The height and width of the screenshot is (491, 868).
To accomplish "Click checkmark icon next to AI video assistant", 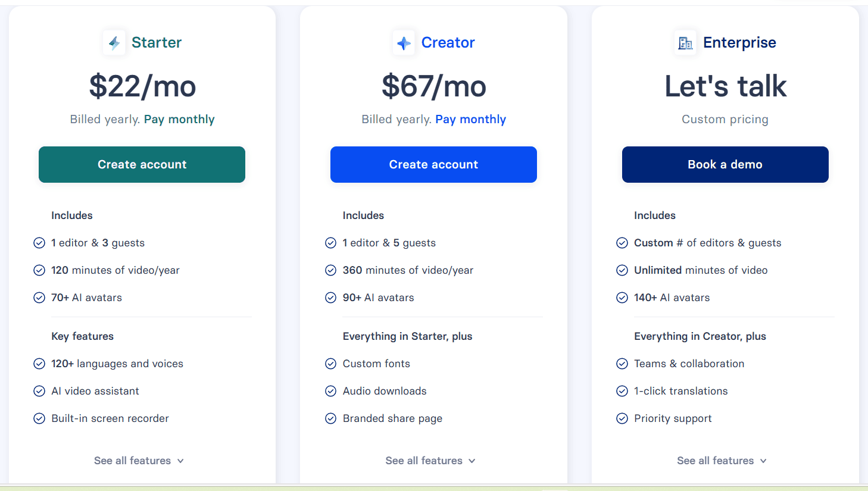I will (x=39, y=391).
